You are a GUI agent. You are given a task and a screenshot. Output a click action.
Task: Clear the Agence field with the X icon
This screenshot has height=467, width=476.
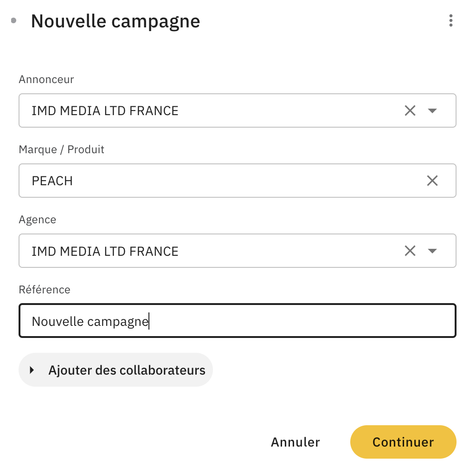tap(410, 251)
